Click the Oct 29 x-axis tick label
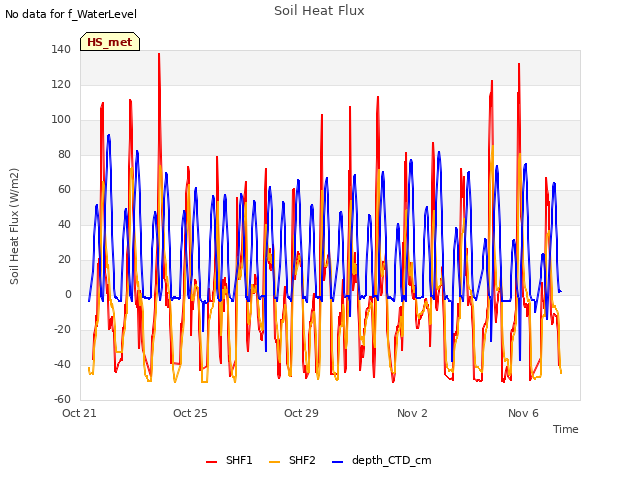The height and width of the screenshot is (480, 640). coord(301,413)
